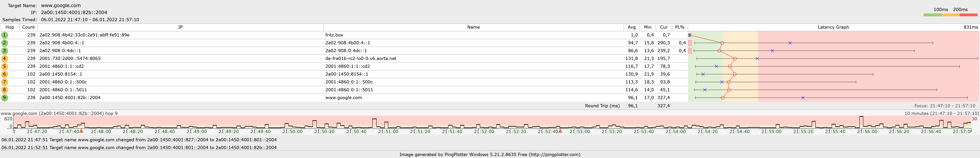This screenshot has height=158, width=980.
Task: Click the blue X marker for hop 9
Action: (803, 98)
